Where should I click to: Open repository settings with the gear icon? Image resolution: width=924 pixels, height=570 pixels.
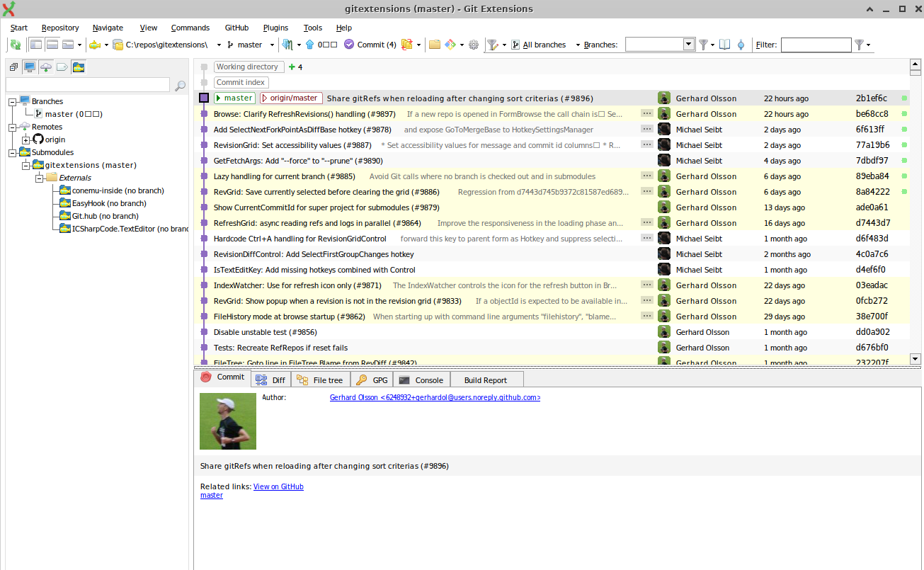point(473,45)
